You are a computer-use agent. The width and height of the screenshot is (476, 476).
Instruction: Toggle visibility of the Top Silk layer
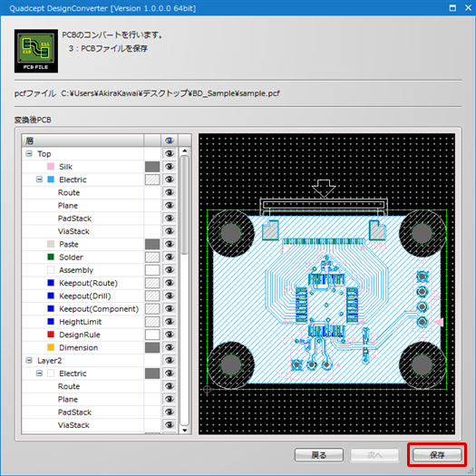[x=170, y=166]
